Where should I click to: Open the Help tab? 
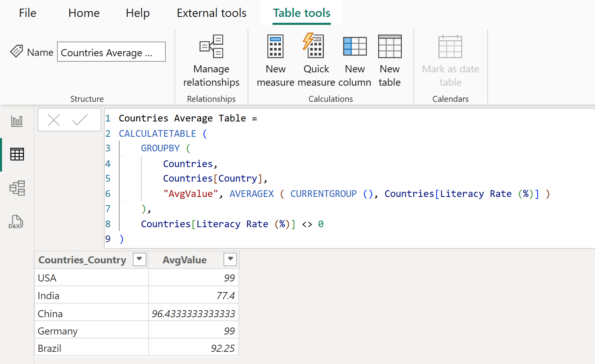137,13
